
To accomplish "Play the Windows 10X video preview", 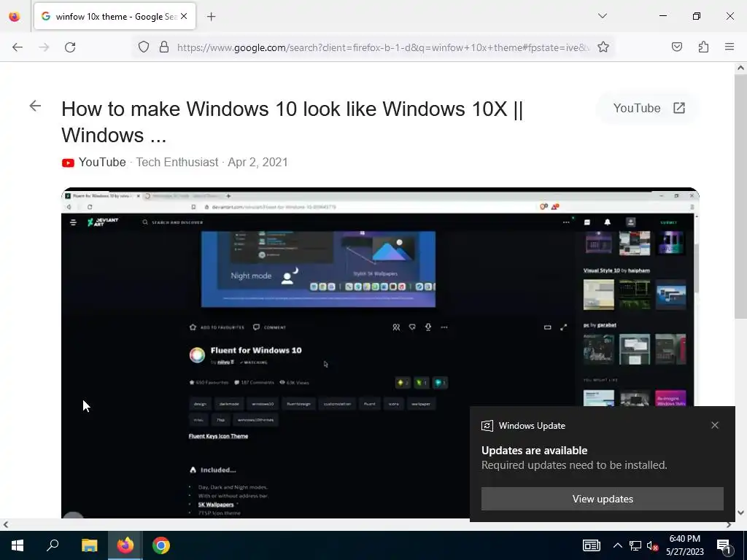I will pyautogui.click(x=379, y=353).
